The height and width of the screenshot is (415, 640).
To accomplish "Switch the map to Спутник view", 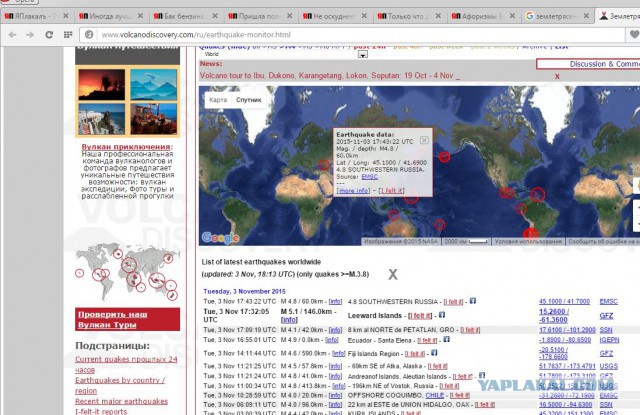I will tap(249, 100).
